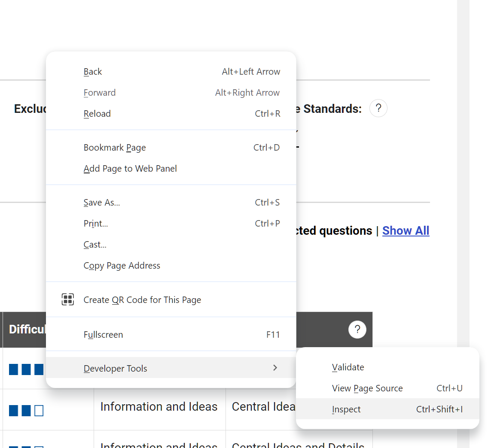Click help icon in dark table header
This screenshot has height=448, width=491.
tap(357, 330)
